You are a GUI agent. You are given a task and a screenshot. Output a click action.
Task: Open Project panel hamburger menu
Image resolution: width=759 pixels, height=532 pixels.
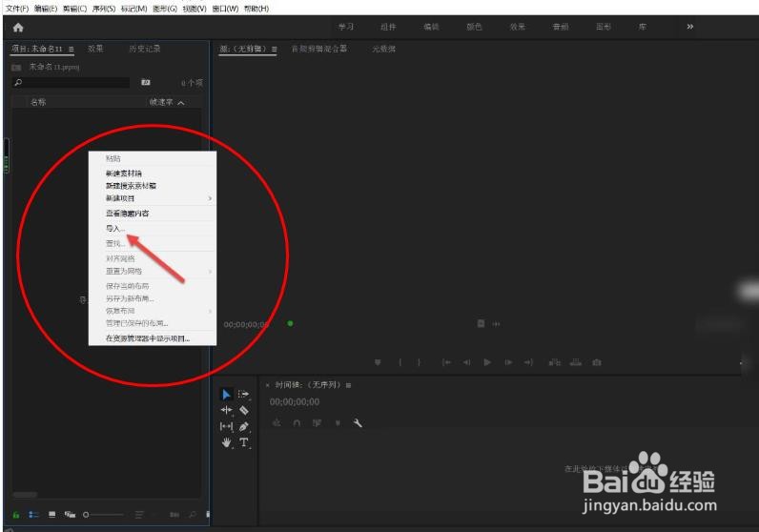pos(72,49)
